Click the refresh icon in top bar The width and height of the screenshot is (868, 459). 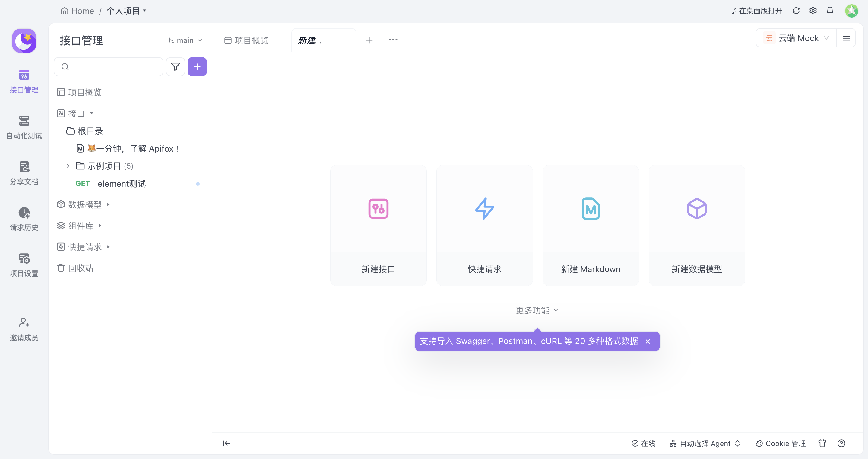click(796, 11)
